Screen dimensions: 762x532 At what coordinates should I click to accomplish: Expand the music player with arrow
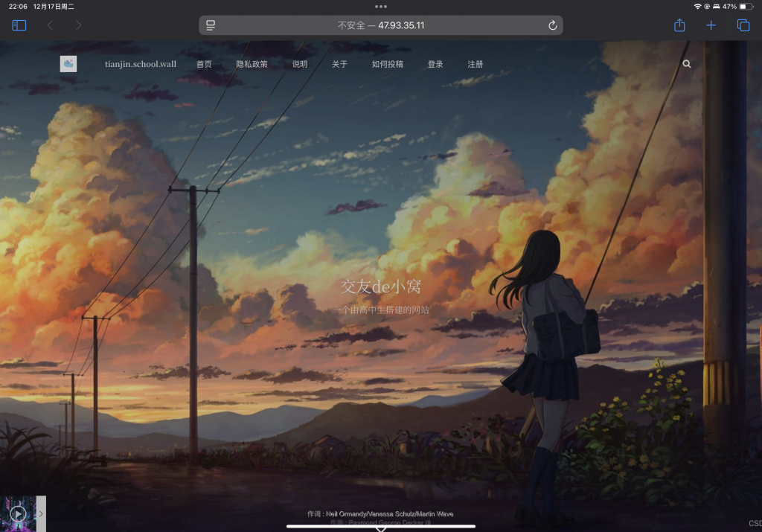click(41, 513)
